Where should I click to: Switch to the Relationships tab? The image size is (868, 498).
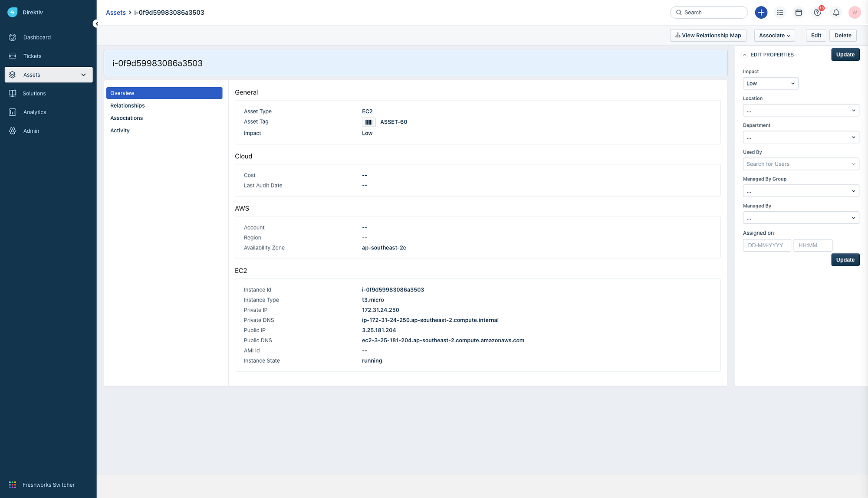coord(127,105)
